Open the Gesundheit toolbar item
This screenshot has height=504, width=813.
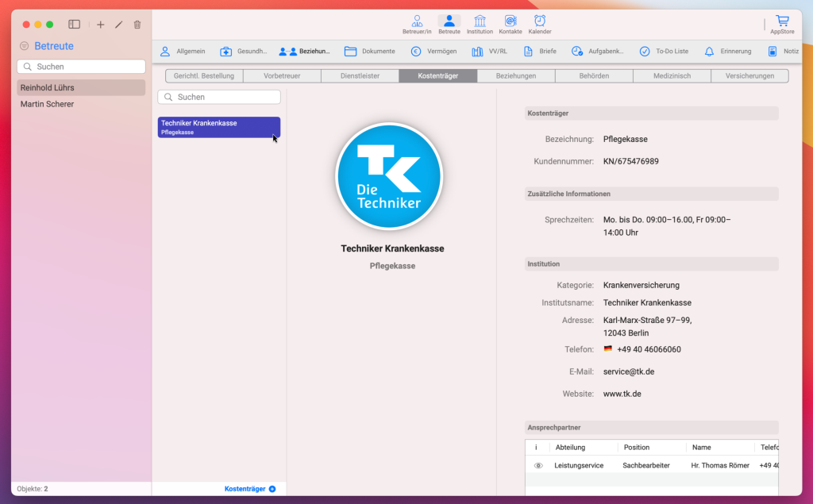[243, 52]
